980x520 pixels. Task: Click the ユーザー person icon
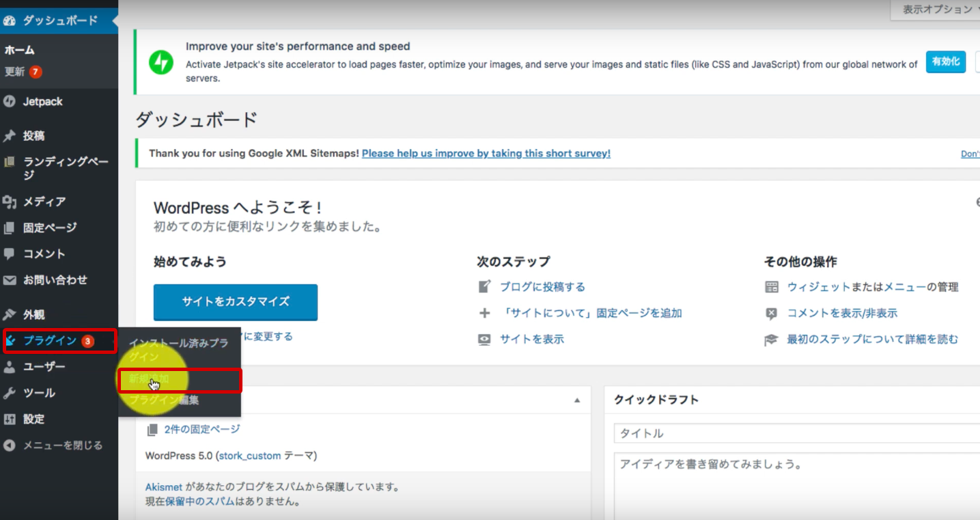coord(10,367)
